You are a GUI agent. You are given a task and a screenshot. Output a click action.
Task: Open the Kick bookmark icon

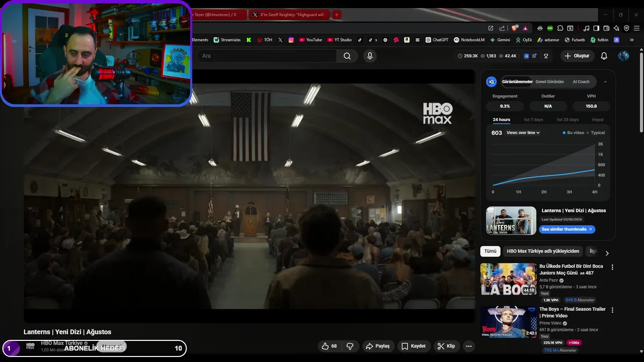coord(249,40)
